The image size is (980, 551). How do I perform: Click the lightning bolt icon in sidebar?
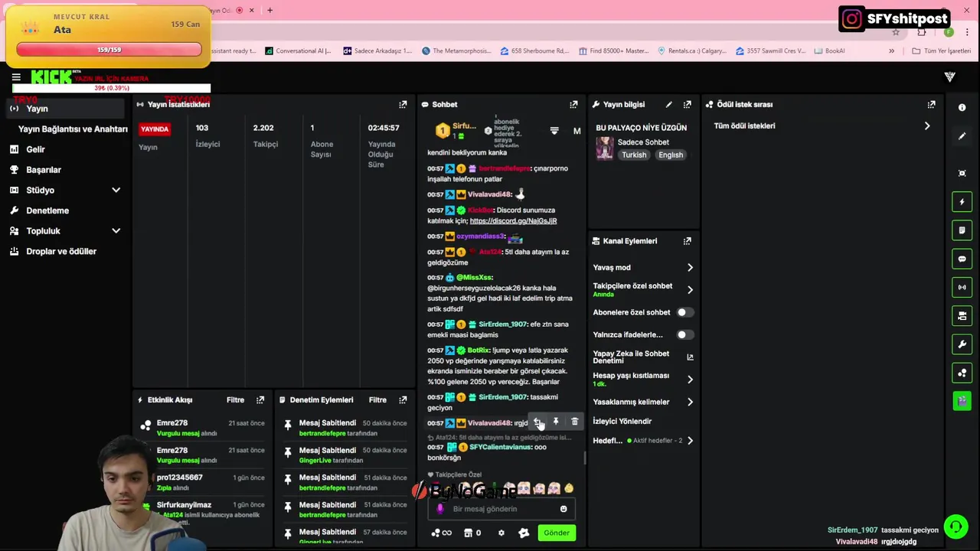(962, 202)
